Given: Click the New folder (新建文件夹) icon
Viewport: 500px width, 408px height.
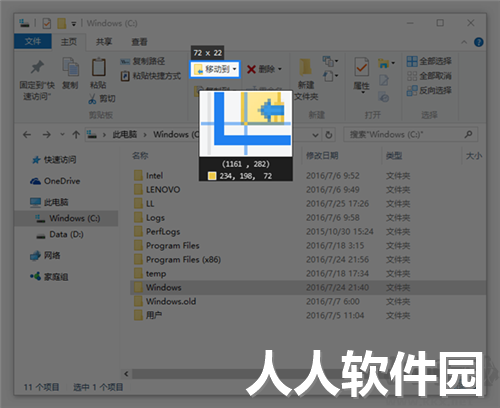Looking at the screenshot, I should 305,67.
